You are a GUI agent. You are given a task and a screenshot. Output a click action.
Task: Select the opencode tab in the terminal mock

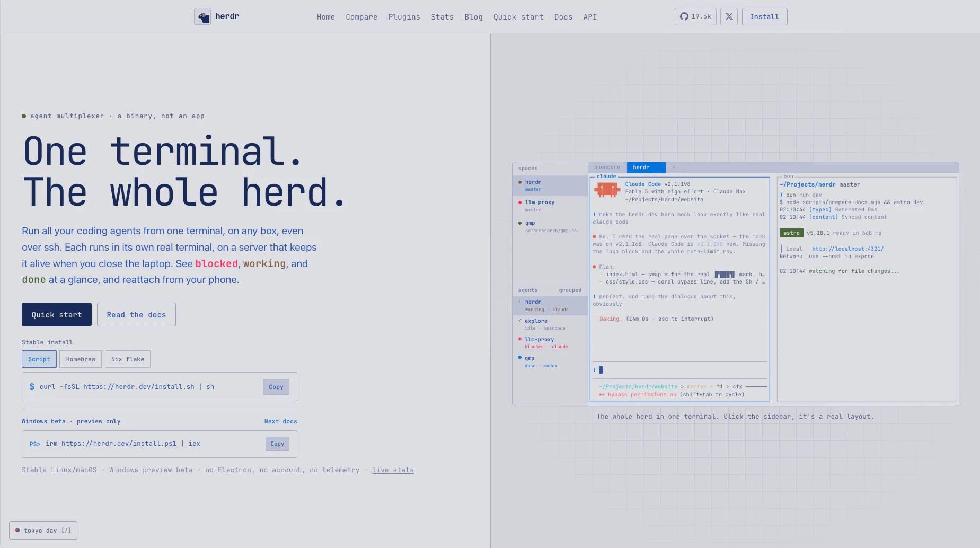point(607,167)
